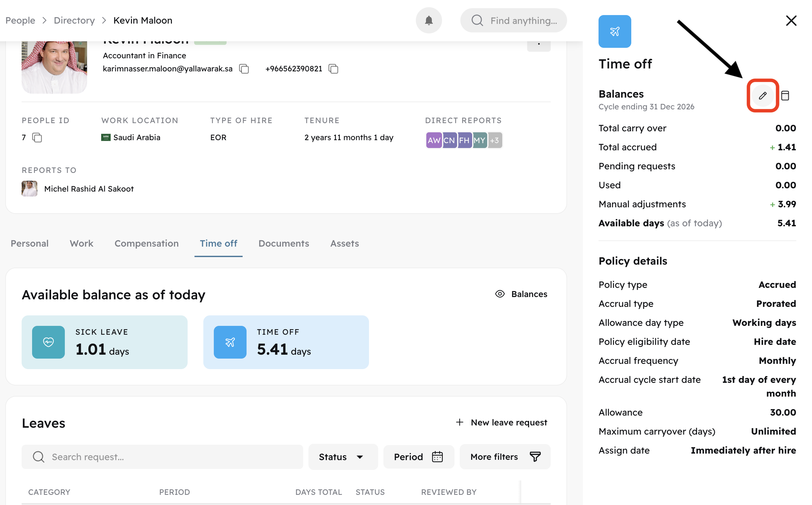Screen dimensions: 812x505
Task: Click the Search request field
Action: point(162,457)
